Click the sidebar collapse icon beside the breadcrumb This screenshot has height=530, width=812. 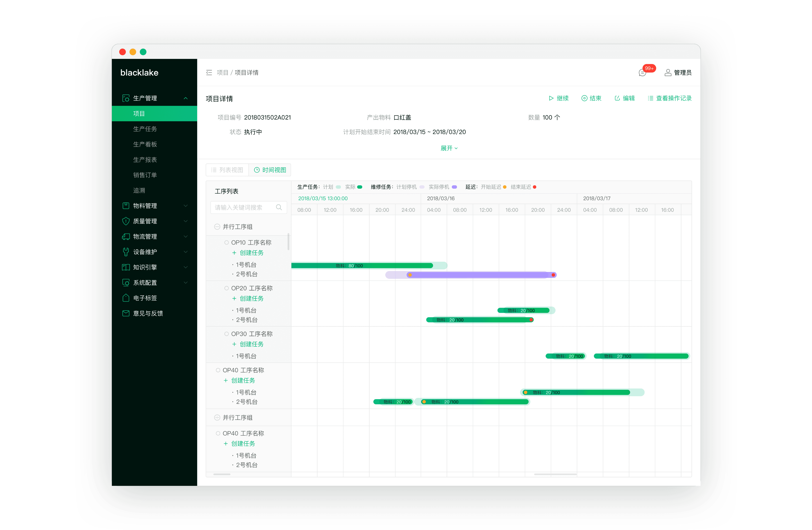pos(209,73)
